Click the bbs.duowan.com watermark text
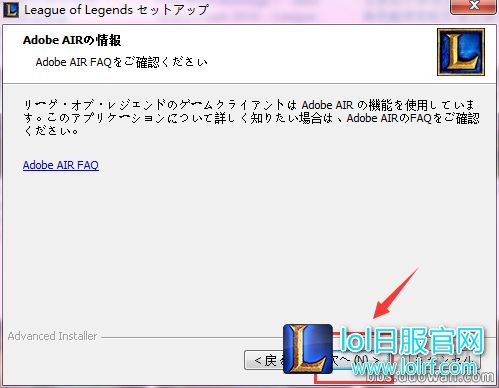499x388 pixels. (430, 377)
